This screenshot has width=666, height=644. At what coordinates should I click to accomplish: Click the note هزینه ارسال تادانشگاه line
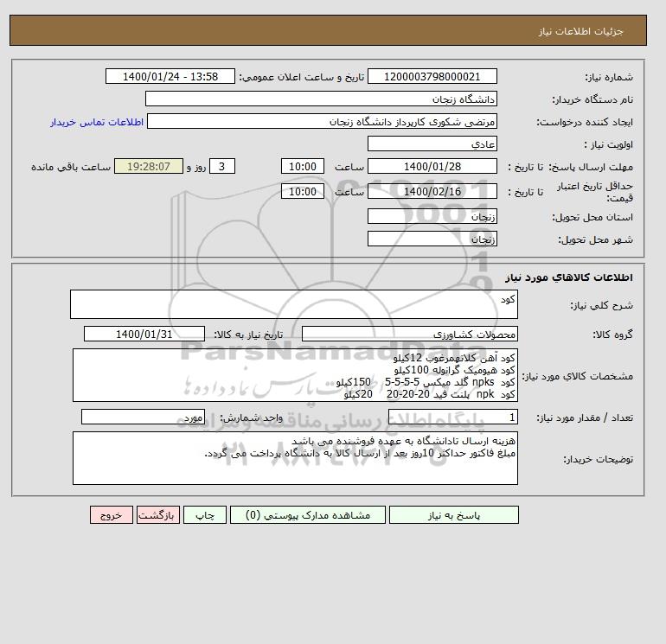(403, 441)
